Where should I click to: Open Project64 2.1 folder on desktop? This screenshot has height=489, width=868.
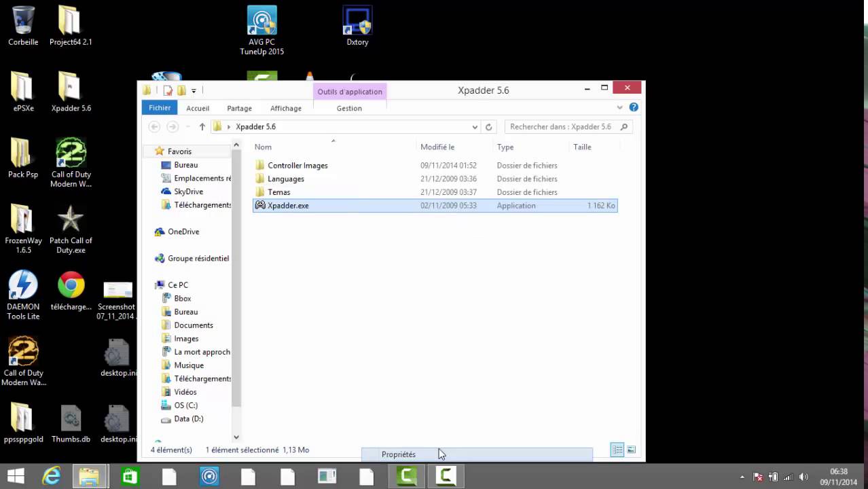70,26
